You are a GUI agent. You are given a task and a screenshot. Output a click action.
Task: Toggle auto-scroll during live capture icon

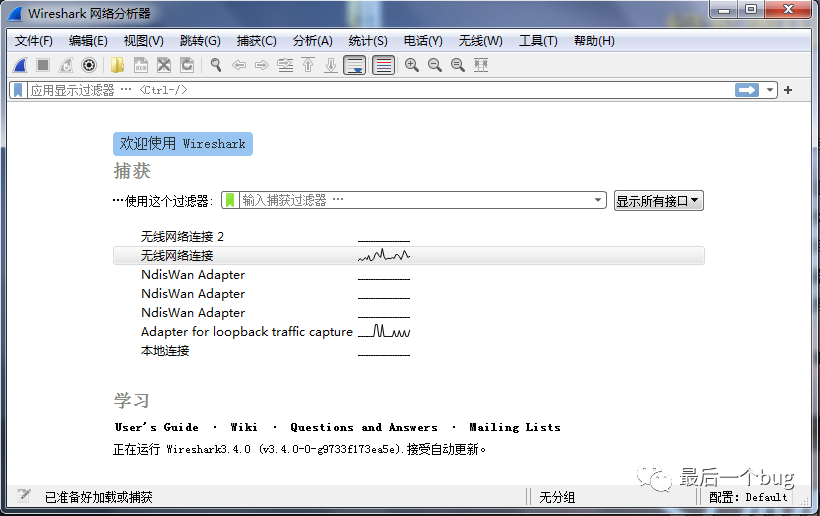pos(354,65)
